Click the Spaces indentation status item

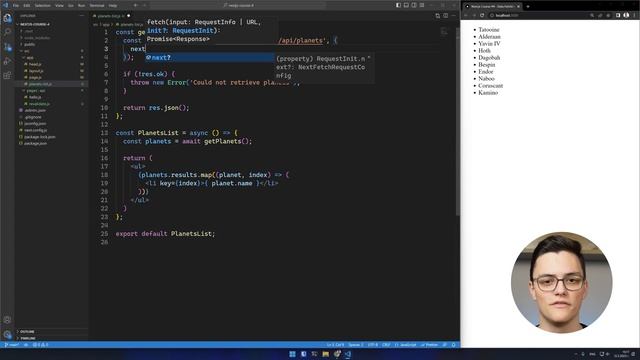(356, 345)
